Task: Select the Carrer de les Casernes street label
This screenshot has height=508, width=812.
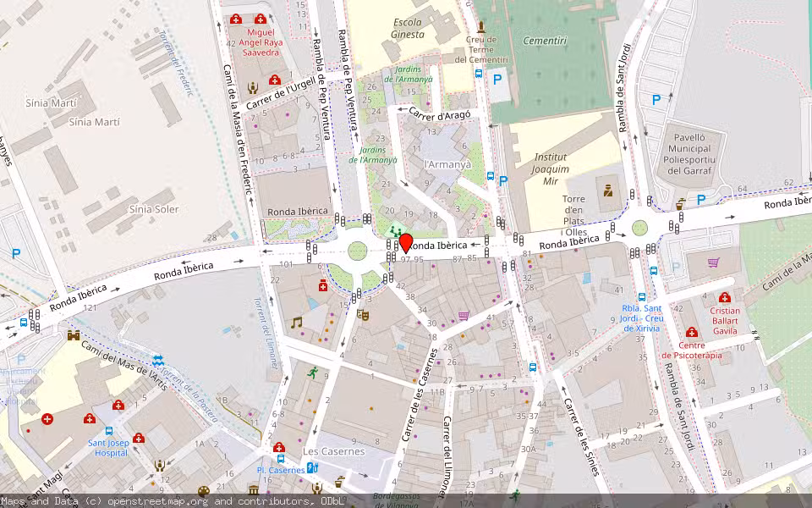Action: point(420,395)
